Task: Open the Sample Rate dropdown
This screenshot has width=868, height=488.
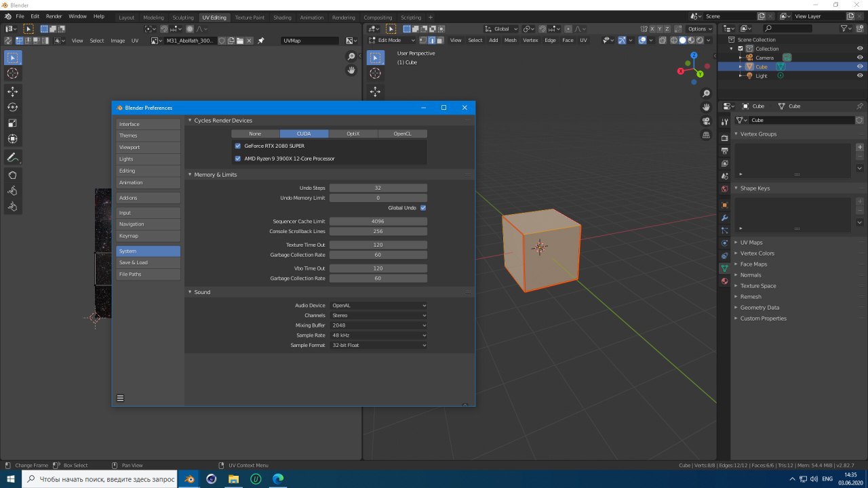Action: point(378,335)
